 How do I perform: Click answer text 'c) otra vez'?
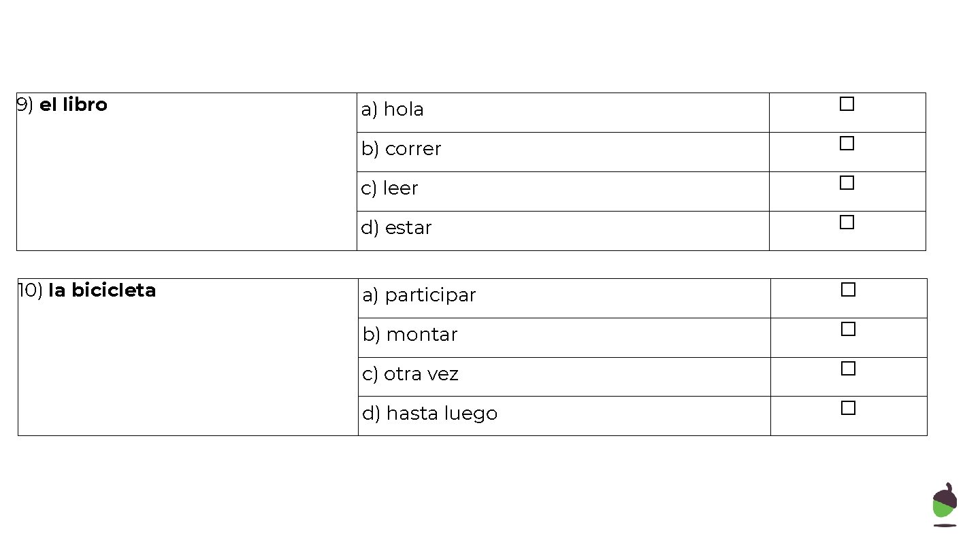point(410,374)
